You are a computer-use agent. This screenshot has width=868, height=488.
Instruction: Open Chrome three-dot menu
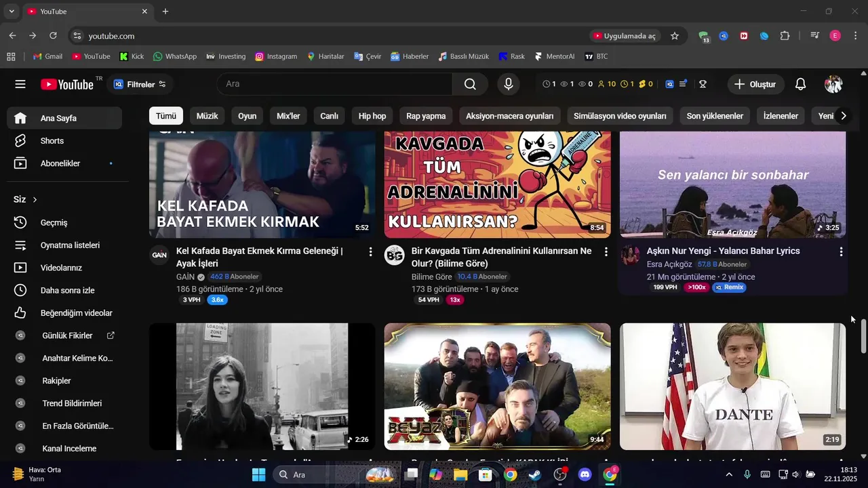tap(854, 36)
